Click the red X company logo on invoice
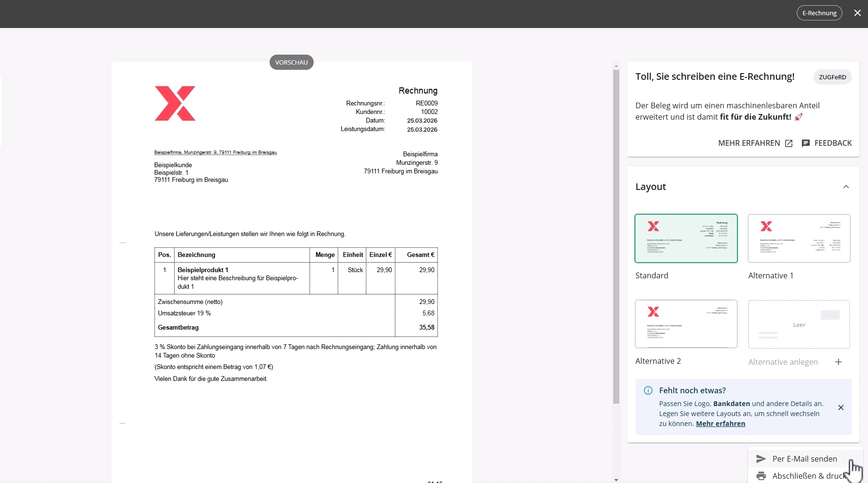Screen dimensions: 868x483 (175, 104)
